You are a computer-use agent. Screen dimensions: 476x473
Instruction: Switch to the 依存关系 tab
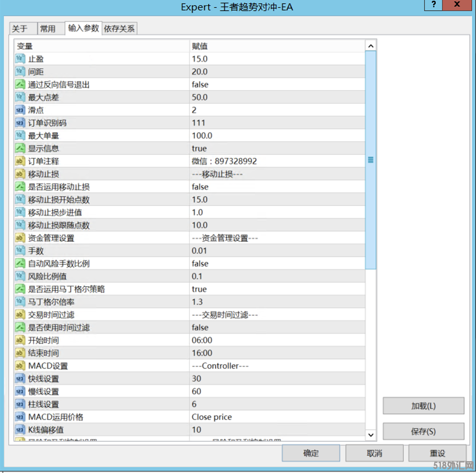pyautogui.click(x=119, y=28)
